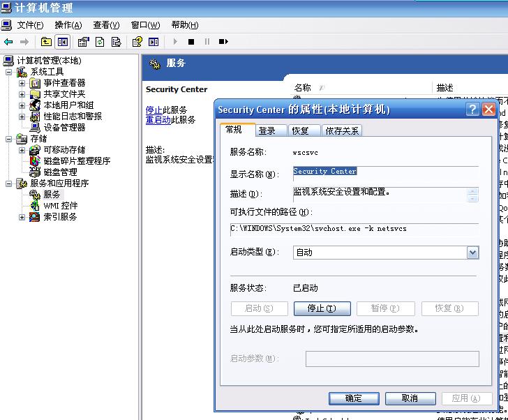Screen dimensions: 508x420
Task: Select 共享文件夹 in the tree
Action: click(x=64, y=94)
